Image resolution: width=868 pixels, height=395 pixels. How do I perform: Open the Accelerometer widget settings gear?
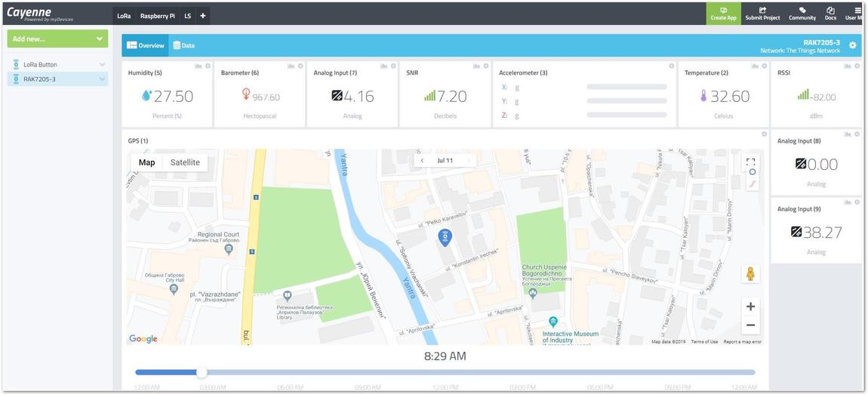tap(672, 66)
